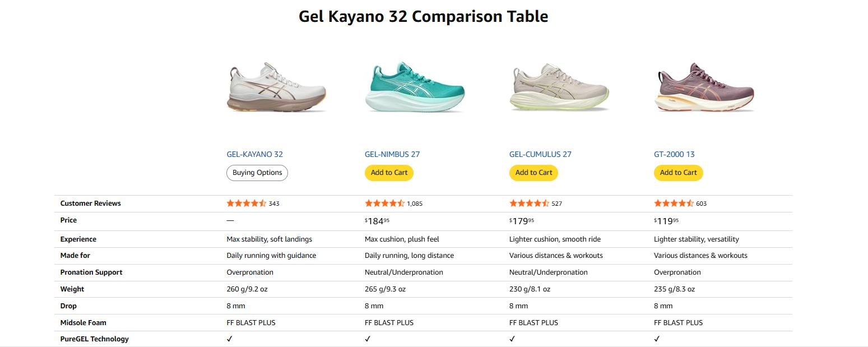Open the GEL-CUMULUS 27 shoe image
Viewport: 868px width, 347px height.
[x=559, y=88]
